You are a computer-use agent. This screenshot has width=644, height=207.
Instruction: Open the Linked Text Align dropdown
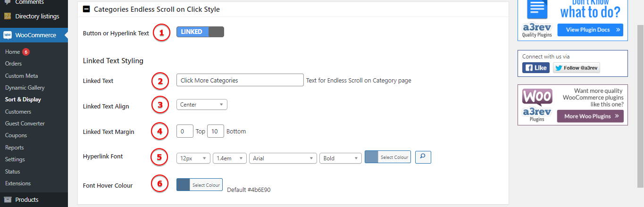pyautogui.click(x=201, y=105)
